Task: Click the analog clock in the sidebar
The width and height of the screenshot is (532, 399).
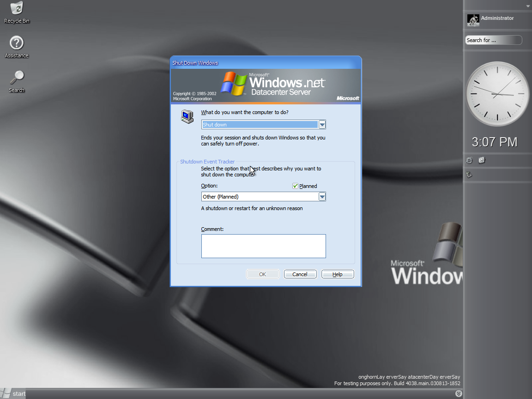Action: [x=497, y=94]
